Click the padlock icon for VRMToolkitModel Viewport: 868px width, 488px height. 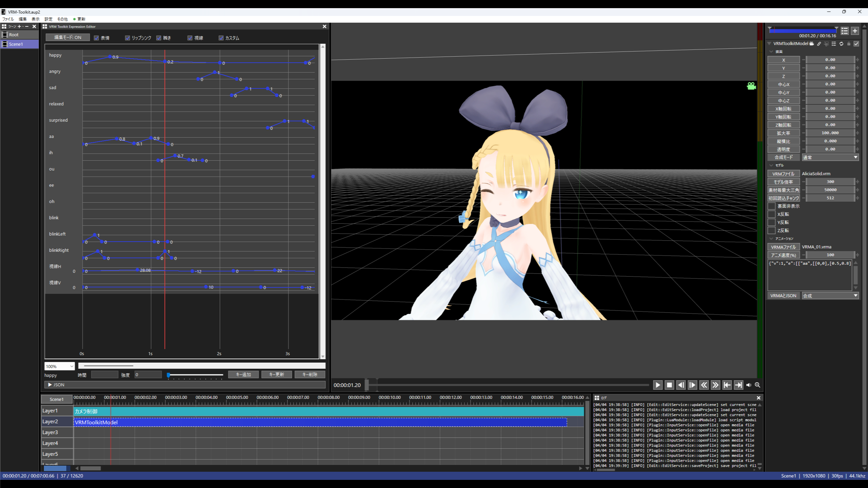[849, 44]
